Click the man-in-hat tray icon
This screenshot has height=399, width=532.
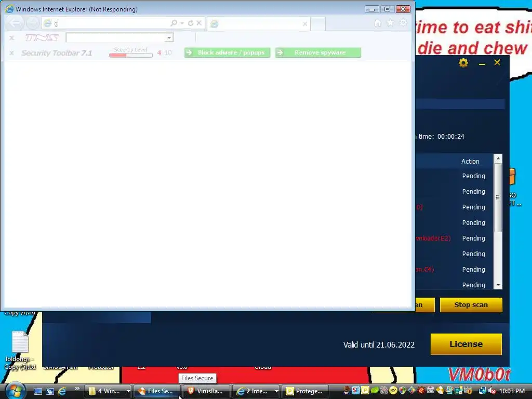click(347, 391)
